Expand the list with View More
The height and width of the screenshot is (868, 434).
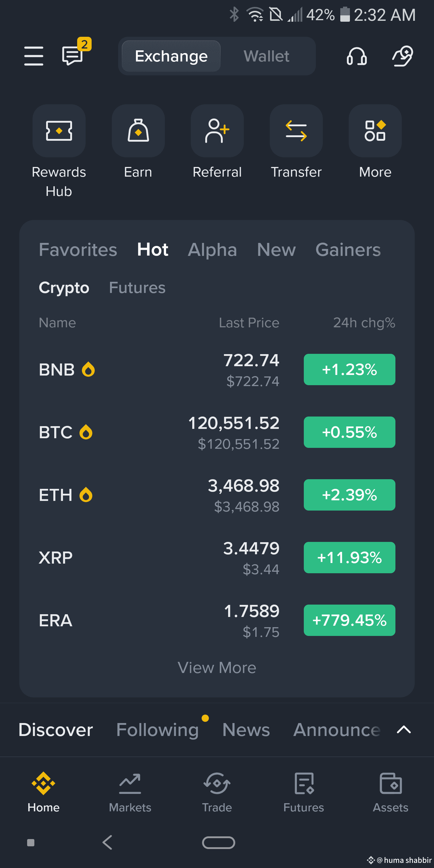pyautogui.click(x=217, y=668)
